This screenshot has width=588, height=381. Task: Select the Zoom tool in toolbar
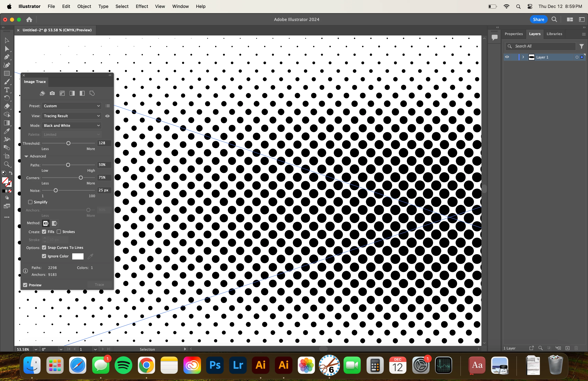7,164
